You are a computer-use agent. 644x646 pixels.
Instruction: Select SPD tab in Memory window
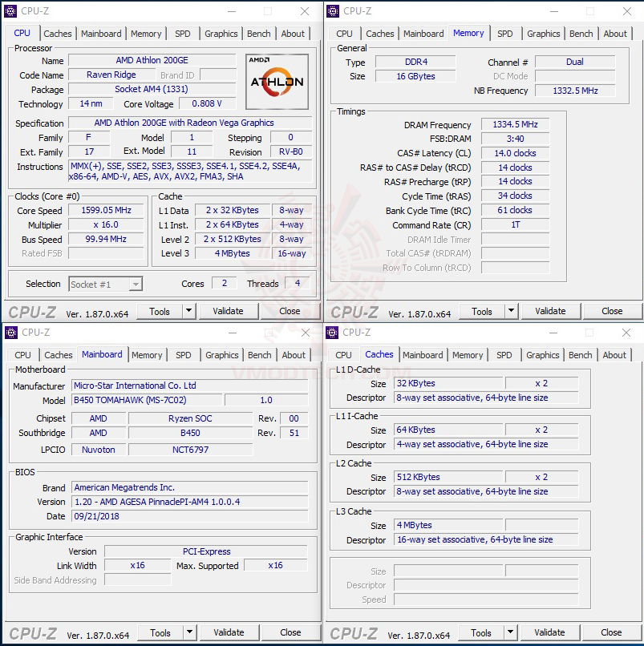[x=505, y=34]
